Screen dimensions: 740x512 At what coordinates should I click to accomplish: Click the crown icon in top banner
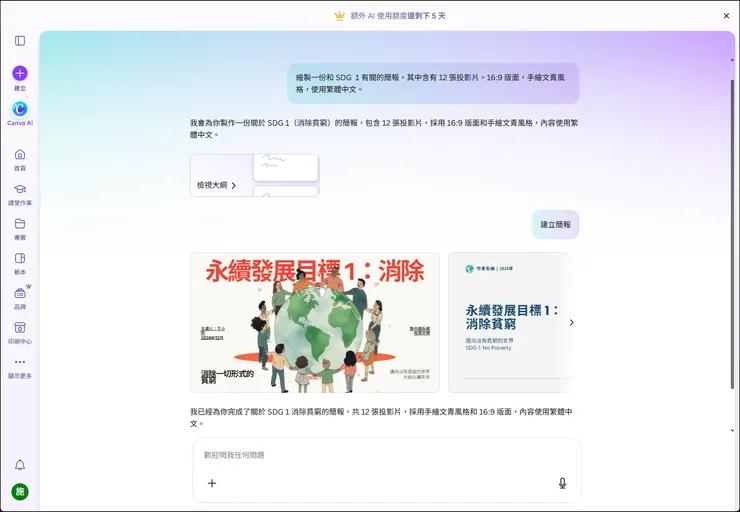coord(339,16)
